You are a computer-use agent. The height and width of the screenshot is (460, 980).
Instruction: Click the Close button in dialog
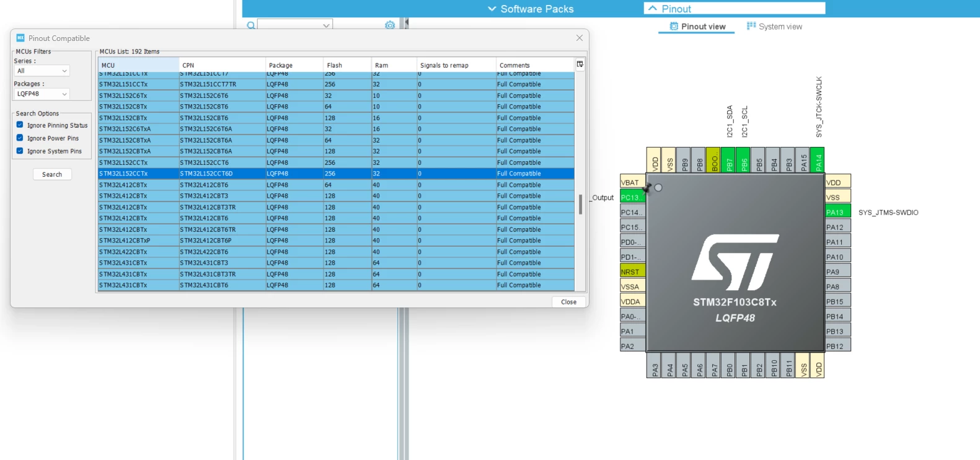568,302
